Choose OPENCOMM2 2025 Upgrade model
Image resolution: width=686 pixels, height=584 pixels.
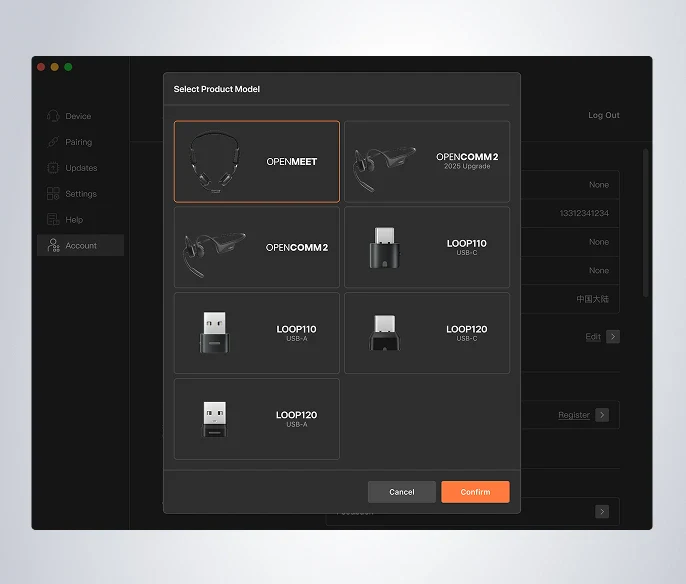tap(427, 161)
